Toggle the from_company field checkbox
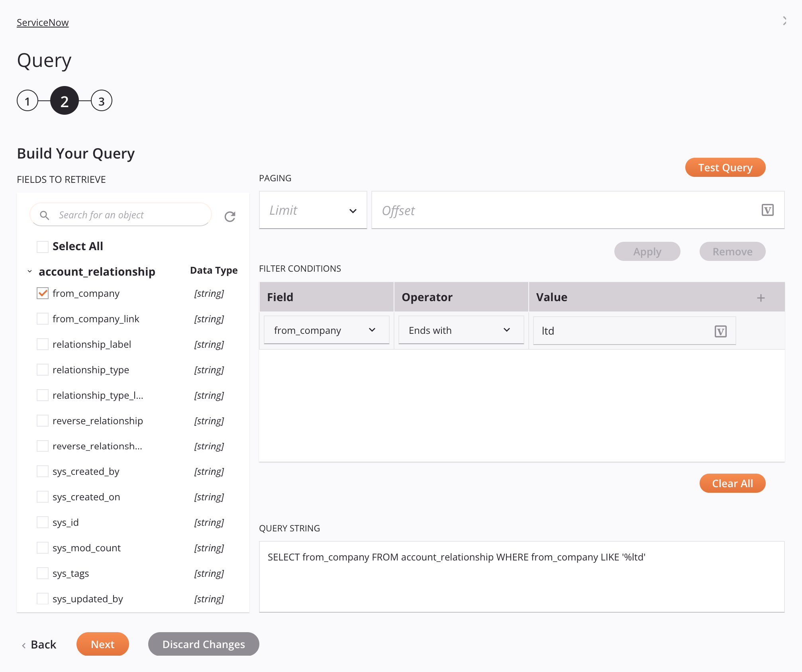This screenshot has width=802, height=672. 42,293
